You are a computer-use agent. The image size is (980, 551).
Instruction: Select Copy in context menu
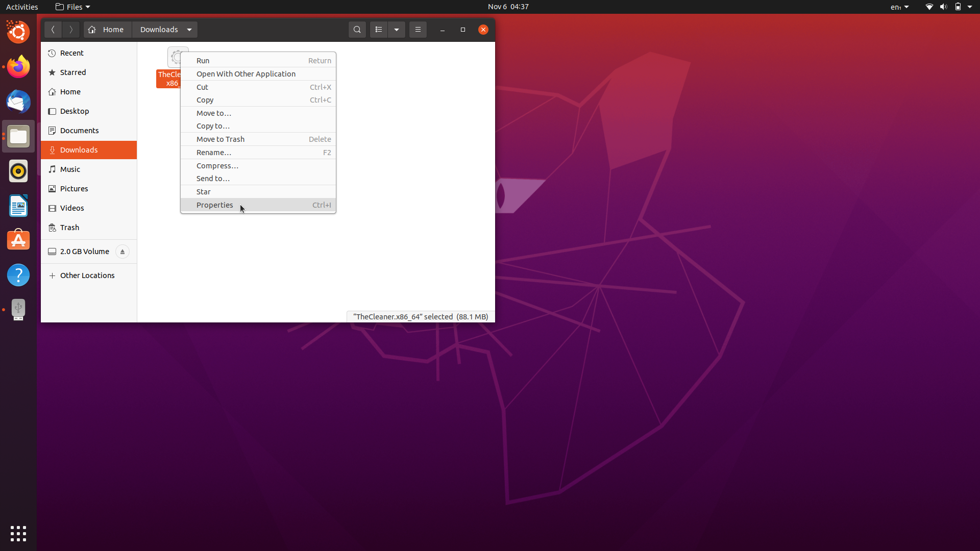tap(258, 100)
